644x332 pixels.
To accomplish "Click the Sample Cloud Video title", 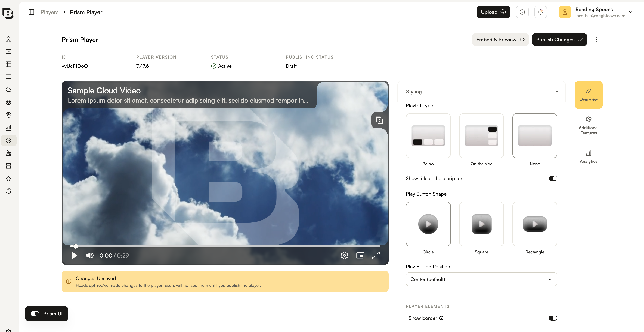I will [104, 91].
